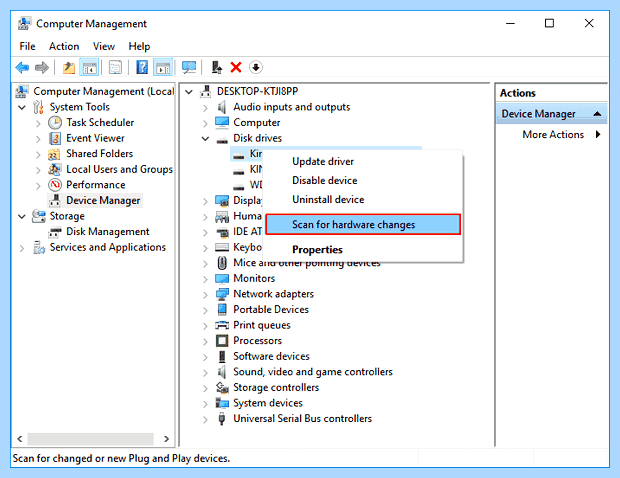
Task: Select Task Scheduler in the tree
Action: click(100, 123)
